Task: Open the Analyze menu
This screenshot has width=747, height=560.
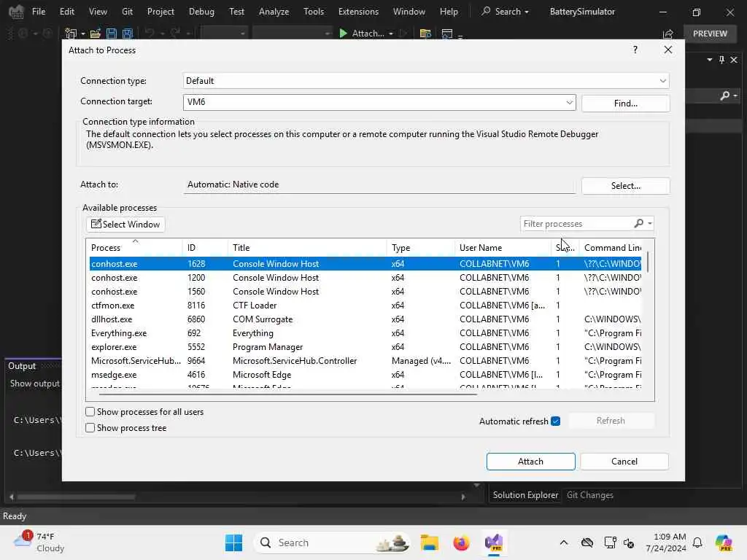Action: 274,12
